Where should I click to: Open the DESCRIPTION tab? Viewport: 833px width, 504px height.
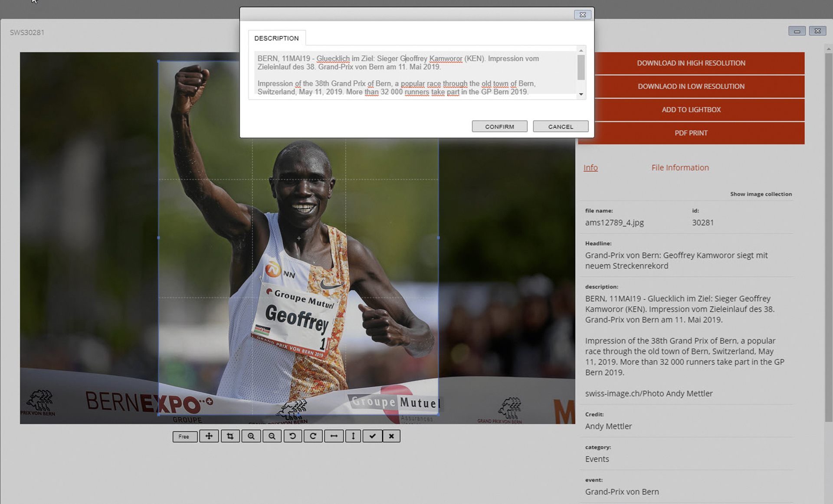click(276, 38)
